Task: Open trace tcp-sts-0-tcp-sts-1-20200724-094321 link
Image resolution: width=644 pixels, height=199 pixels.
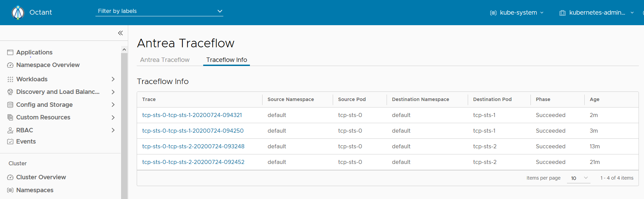Action: pos(192,115)
